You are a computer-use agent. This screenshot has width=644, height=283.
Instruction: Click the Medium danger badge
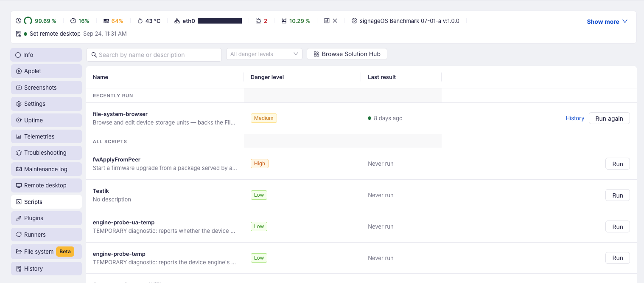click(x=264, y=118)
